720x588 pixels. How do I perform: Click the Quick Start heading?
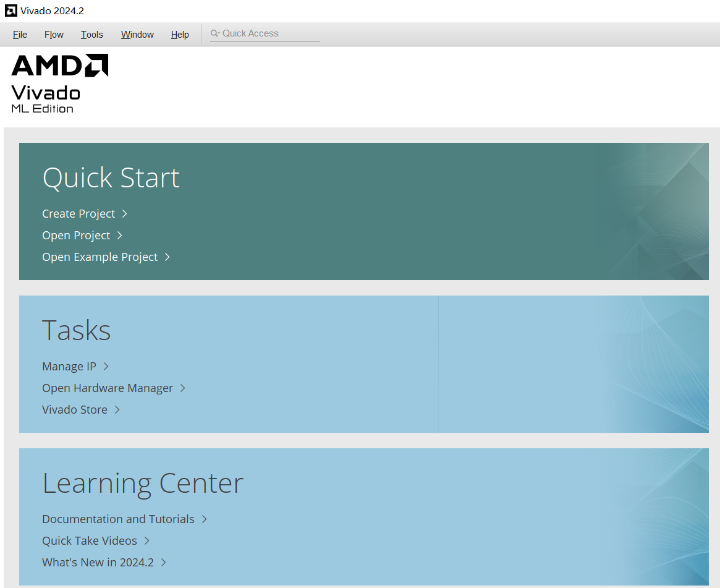[x=111, y=178]
